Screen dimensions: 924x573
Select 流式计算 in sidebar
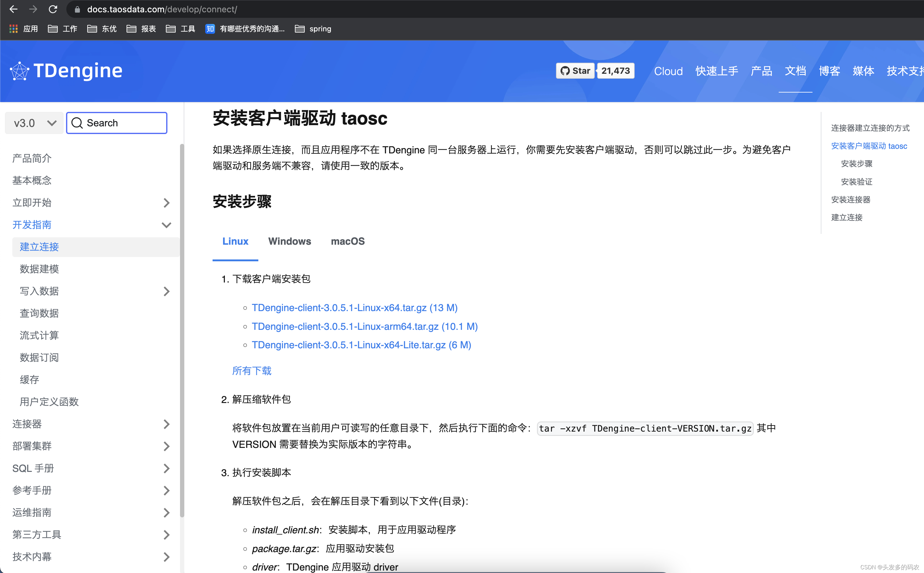pyautogui.click(x=39, y=335)
